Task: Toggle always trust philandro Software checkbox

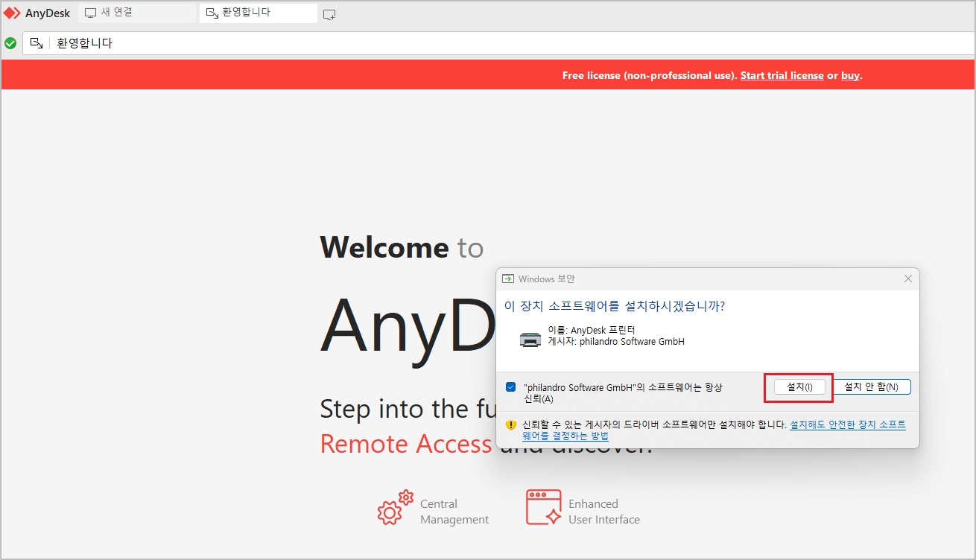Action: pyautogui.click(x=510, y=387)
